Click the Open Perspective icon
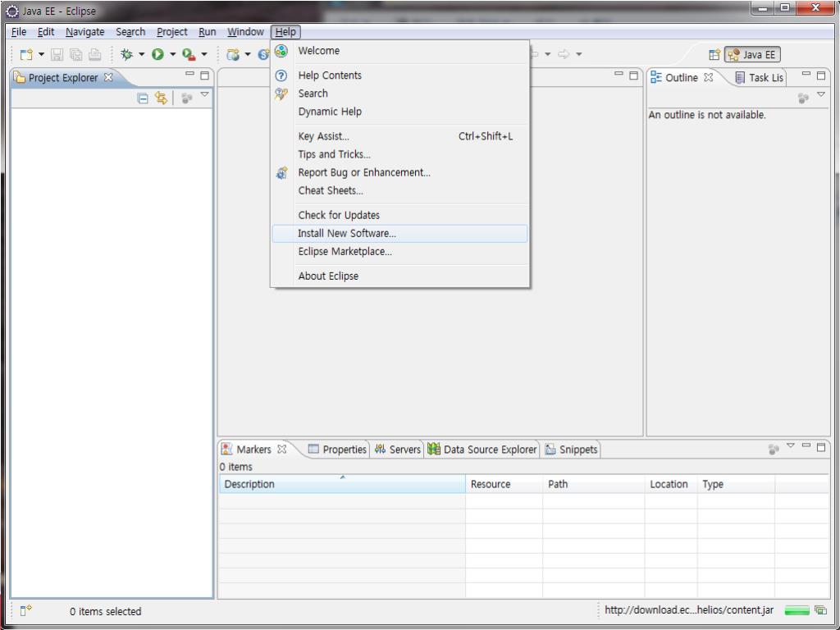Image resolution: width=840 pixels, height=630 pixels. tap(714, 55)
